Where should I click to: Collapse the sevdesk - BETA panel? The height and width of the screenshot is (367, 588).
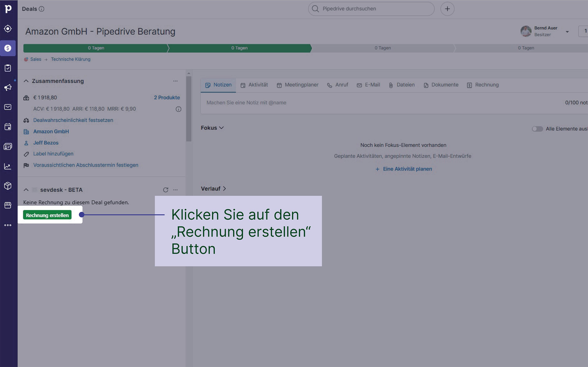coord(26,190)
